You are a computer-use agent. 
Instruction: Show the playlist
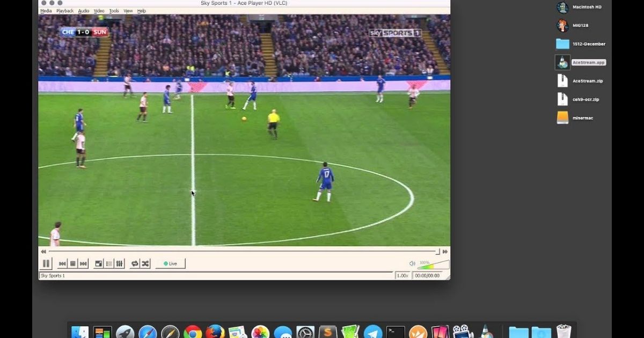click(109, 263)
